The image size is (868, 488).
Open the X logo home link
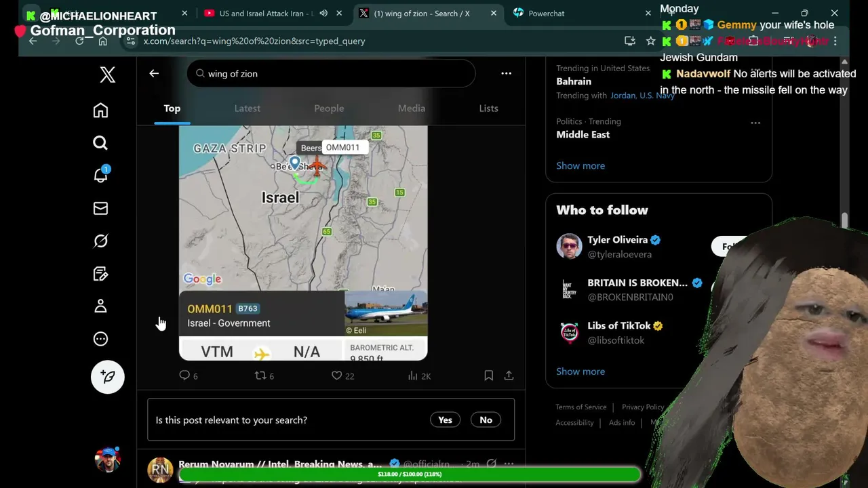(x=107, y=74)
